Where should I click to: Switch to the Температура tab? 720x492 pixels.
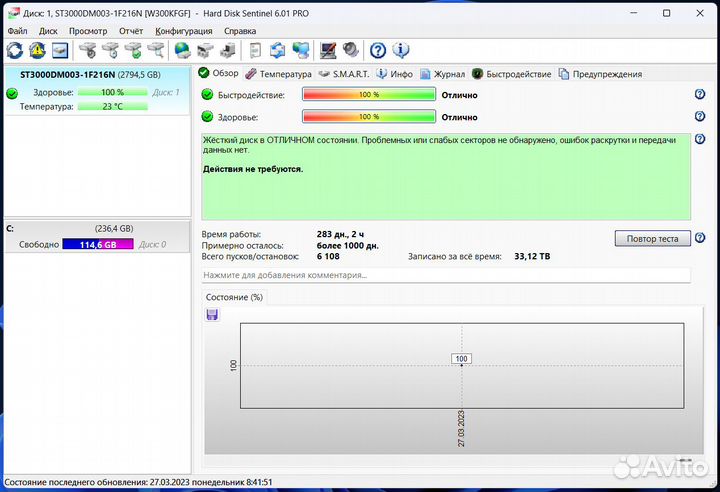point(278,74)
